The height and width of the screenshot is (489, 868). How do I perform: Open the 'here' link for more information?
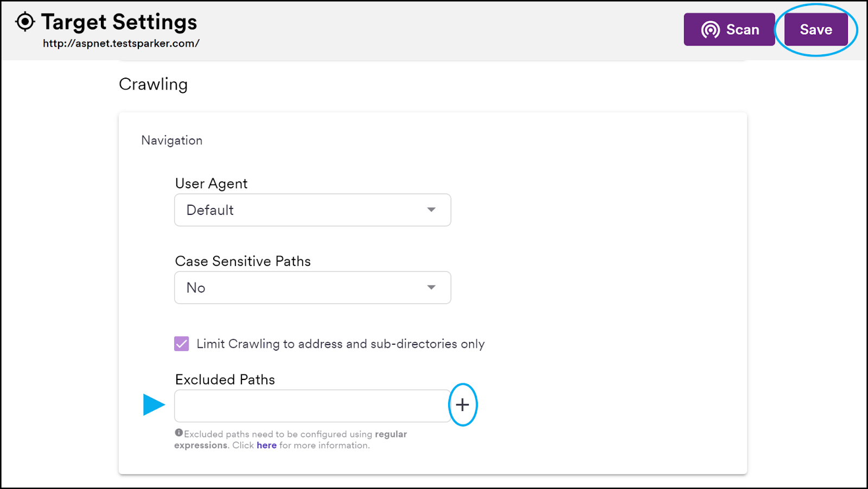coord(266,446)
